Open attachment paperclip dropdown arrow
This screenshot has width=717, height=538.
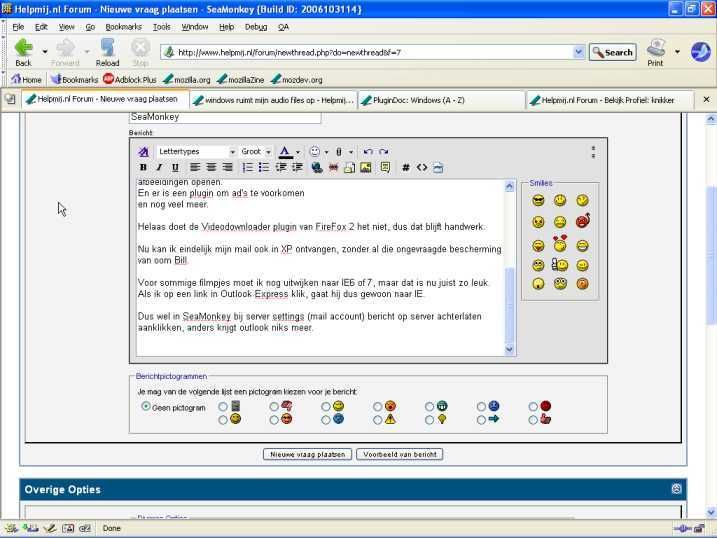[351, 152]
